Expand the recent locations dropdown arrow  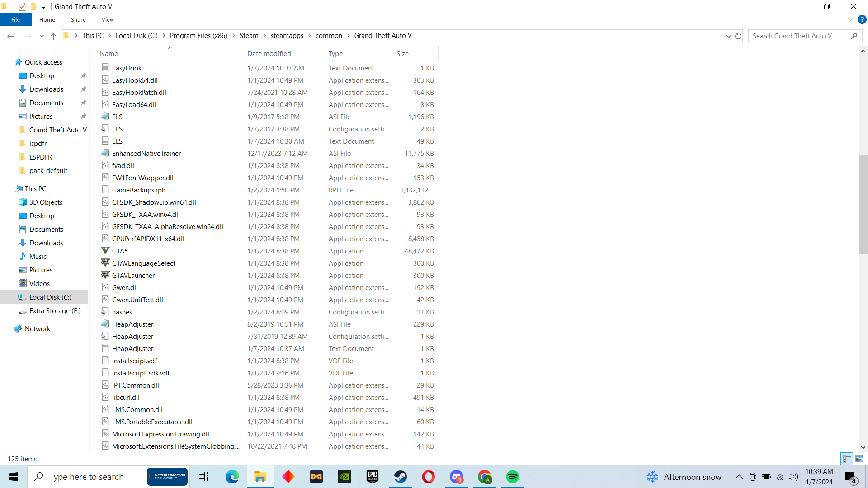(42, 36)
